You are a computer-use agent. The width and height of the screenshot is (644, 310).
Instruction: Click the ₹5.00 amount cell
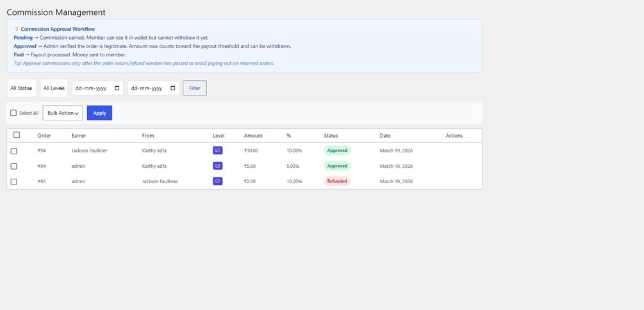click(x=250, y=167)
